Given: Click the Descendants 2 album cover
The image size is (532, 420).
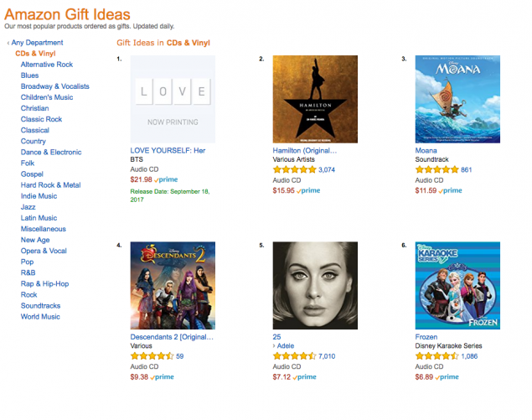Looking at the screenshot, I should tap(173, 284).
